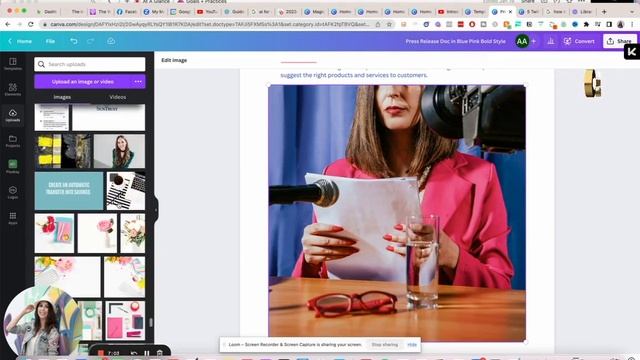This screenshot has width=640, height=360.
Task: Go back to Home
Action: [20, 41]
